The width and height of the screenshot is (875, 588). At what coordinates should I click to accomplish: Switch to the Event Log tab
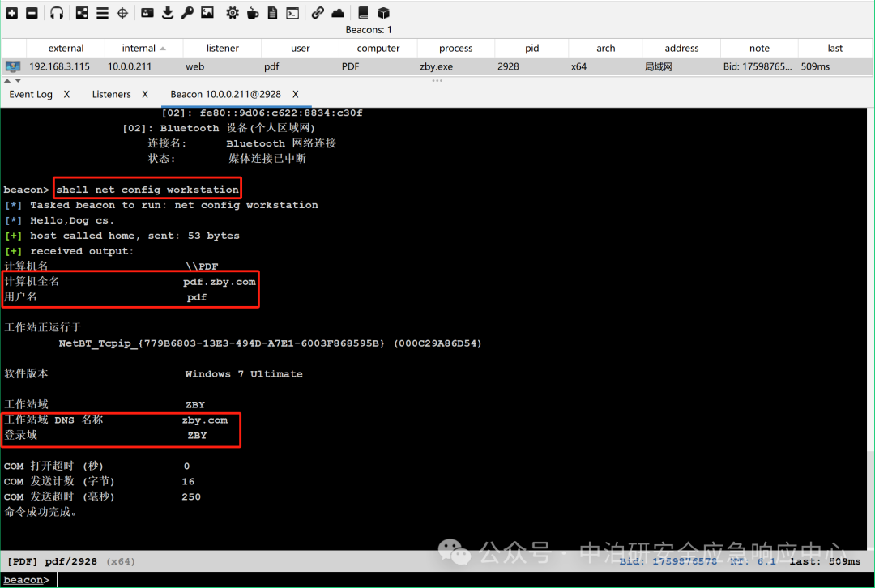[31, 94]
